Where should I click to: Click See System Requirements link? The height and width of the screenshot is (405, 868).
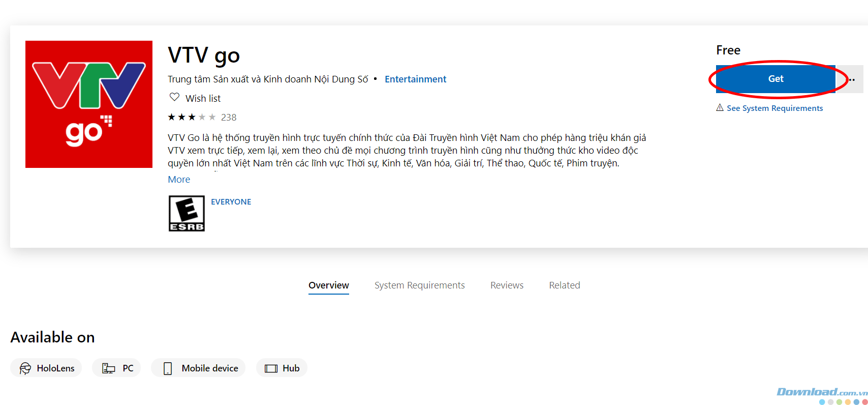click(x=774, y=108)
